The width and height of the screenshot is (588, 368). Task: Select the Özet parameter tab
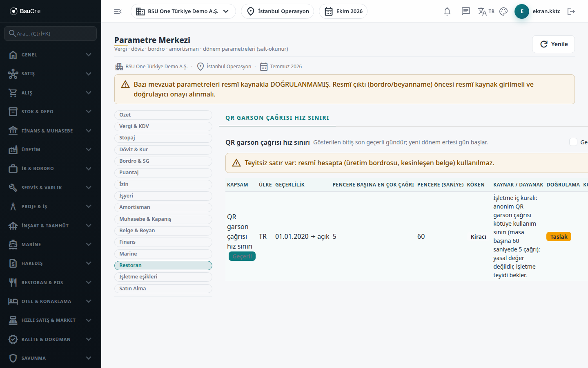pyautogui.click(x=163, y=115)
